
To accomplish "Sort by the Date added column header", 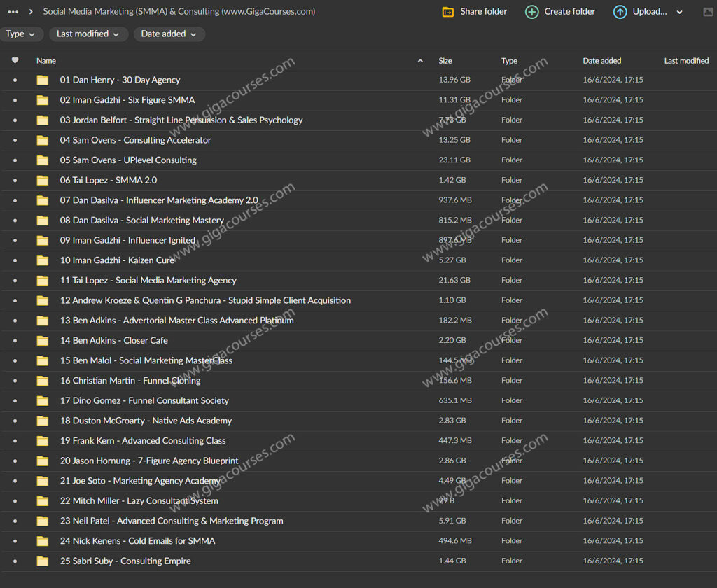I will point(601,61).
